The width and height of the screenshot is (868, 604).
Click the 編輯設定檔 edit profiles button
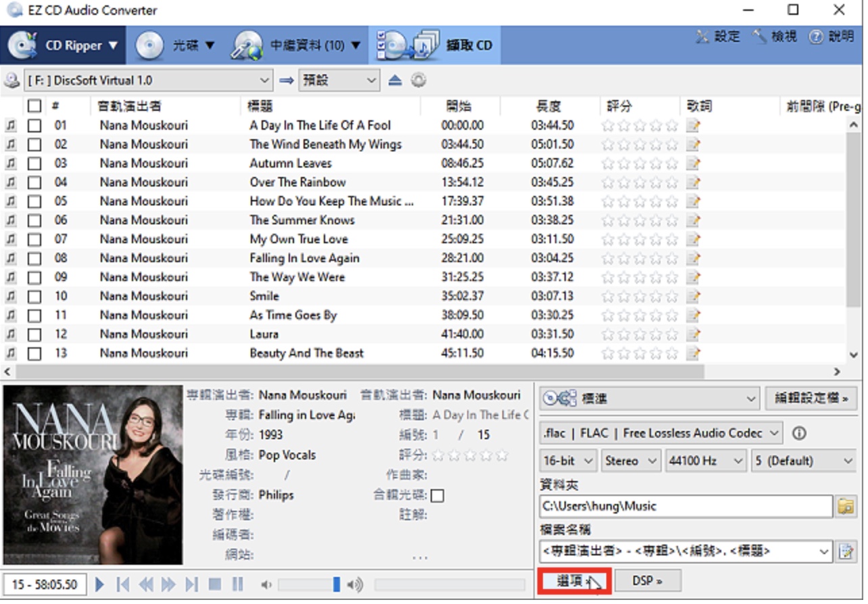[811, 399]
